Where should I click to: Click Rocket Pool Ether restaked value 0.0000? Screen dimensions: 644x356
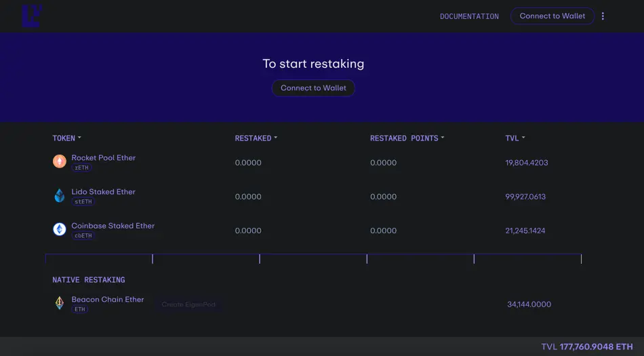pyautogui.click(x=248, y=163)
